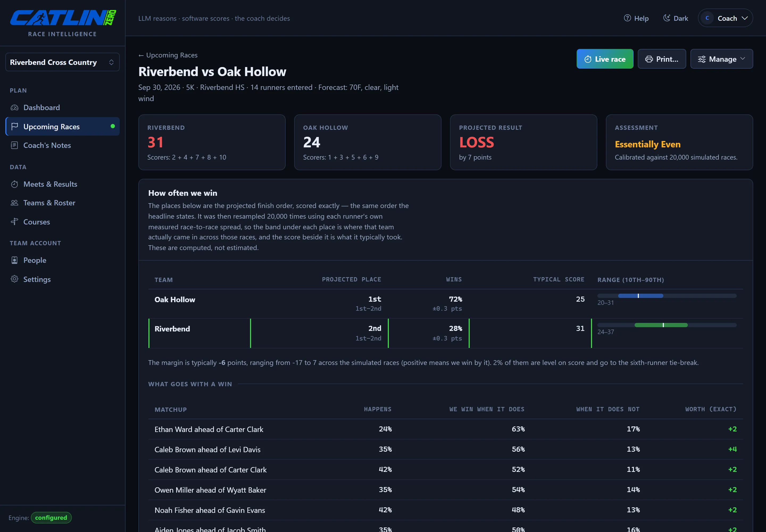The width and height of the screenshot is (766, 532).
Task: Click the Oak Hollow 24 score card
Action: coord(367,142)
